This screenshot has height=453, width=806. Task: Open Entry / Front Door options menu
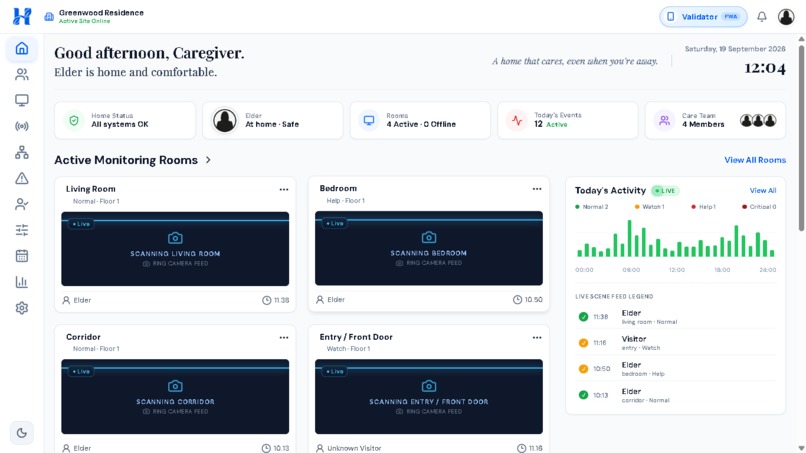pos(537,337)
